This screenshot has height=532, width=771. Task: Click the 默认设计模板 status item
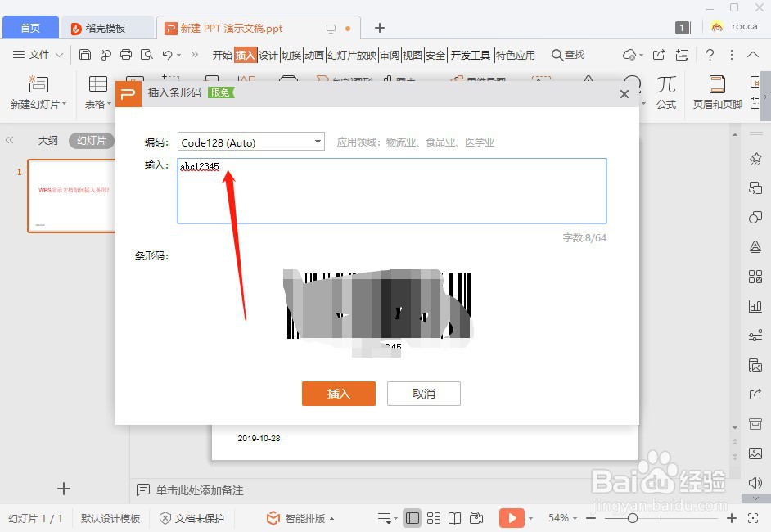pyautogui.click(x=110, y=518)
